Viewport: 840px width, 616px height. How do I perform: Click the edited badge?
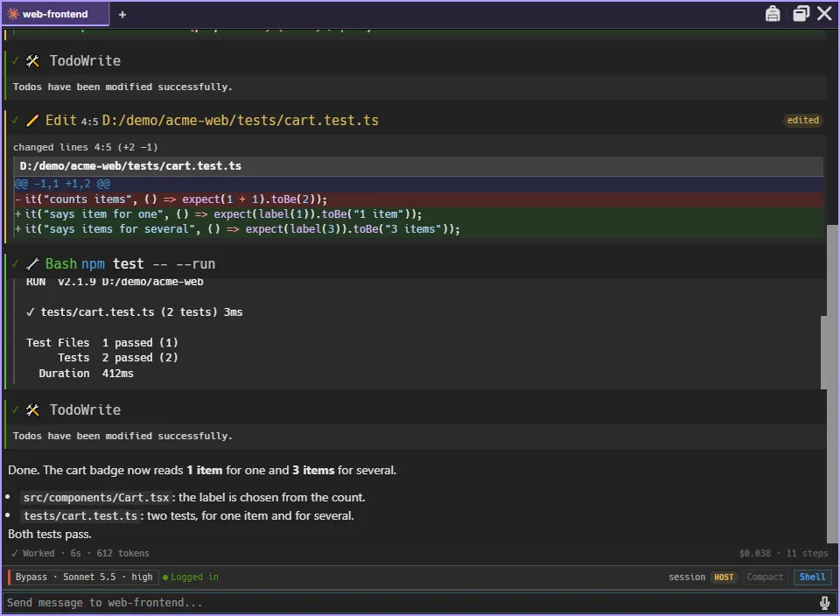click(x=802, y=120)
